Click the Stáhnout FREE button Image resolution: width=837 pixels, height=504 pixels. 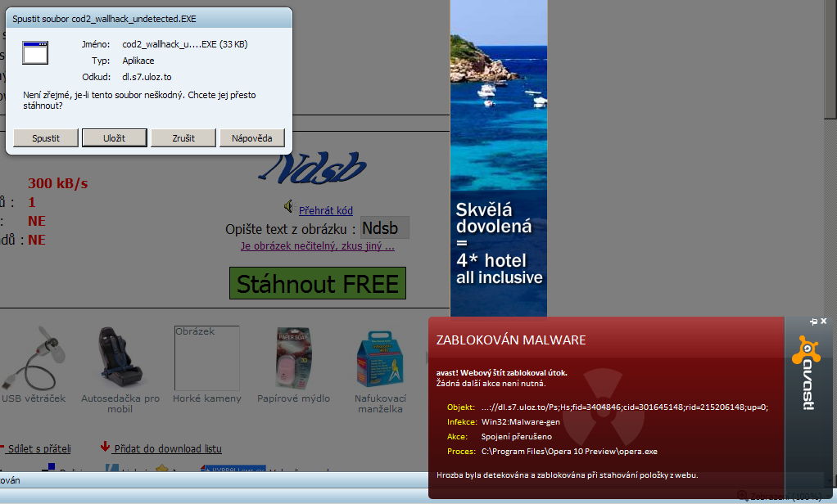318,283
